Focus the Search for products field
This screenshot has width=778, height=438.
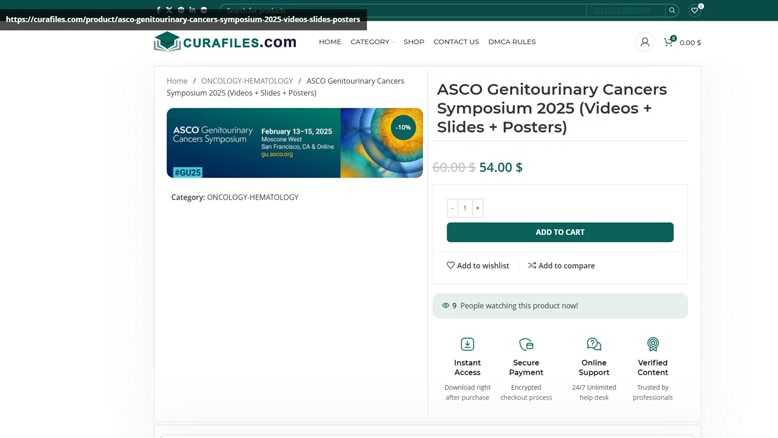403,10
